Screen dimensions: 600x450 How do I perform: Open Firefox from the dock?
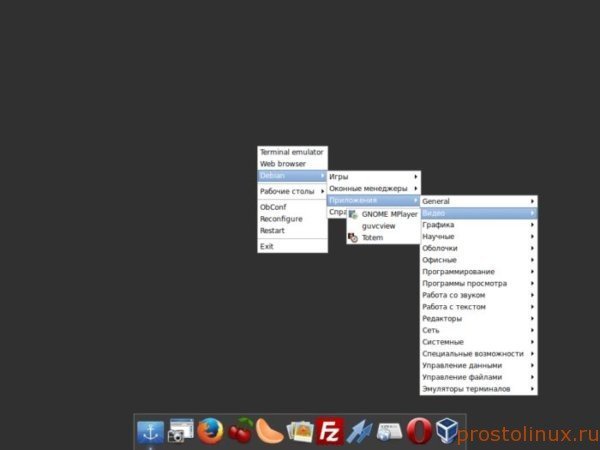(x=210, y=430)
